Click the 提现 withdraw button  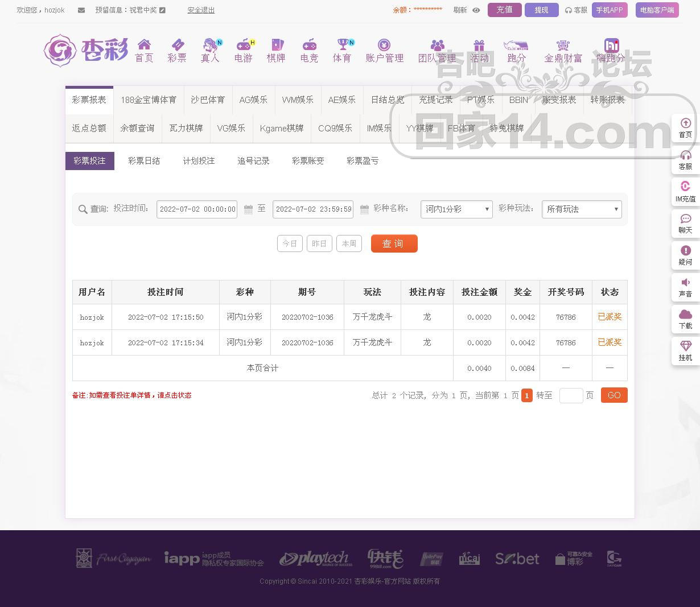click(x=541, y=10)
